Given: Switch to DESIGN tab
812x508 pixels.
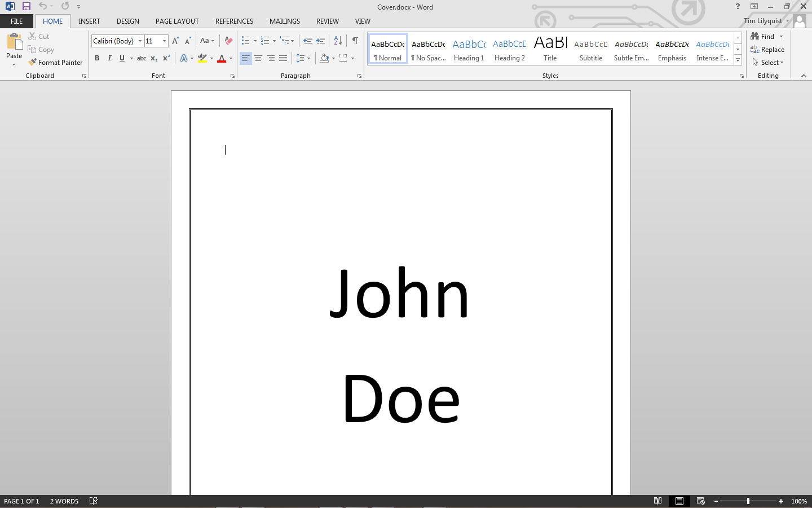Looking at the screenshot, I should 128,21.
